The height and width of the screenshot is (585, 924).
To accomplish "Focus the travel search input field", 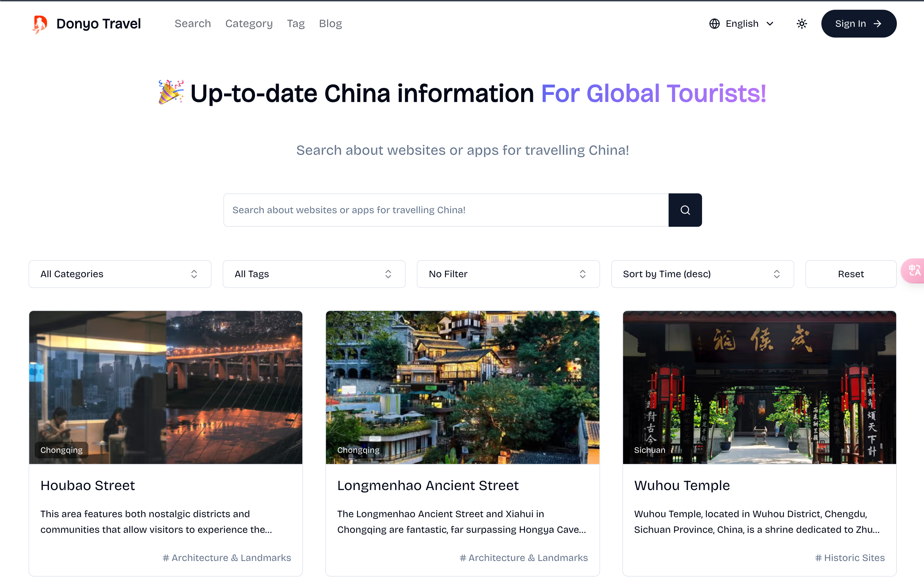I will point(446,210).
